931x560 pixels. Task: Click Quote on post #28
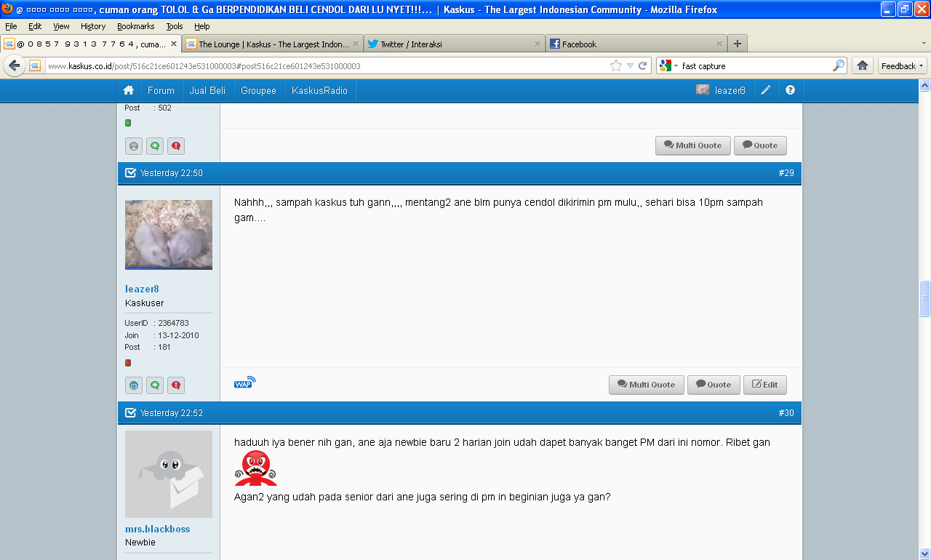pos(760,145)
